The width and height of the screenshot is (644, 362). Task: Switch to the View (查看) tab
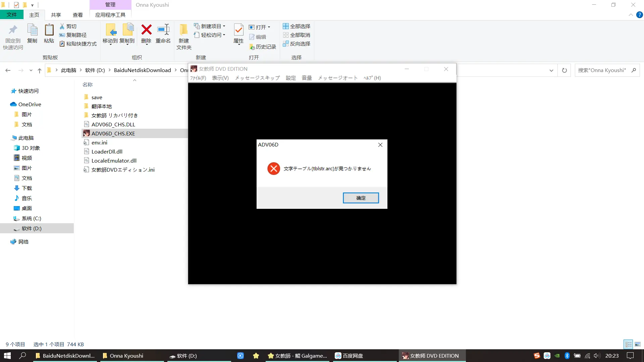coord(78,15)
